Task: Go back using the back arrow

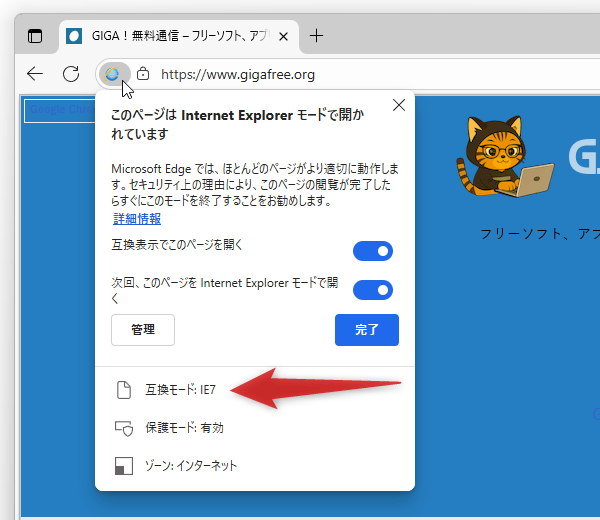Action: tap(35, 73)
